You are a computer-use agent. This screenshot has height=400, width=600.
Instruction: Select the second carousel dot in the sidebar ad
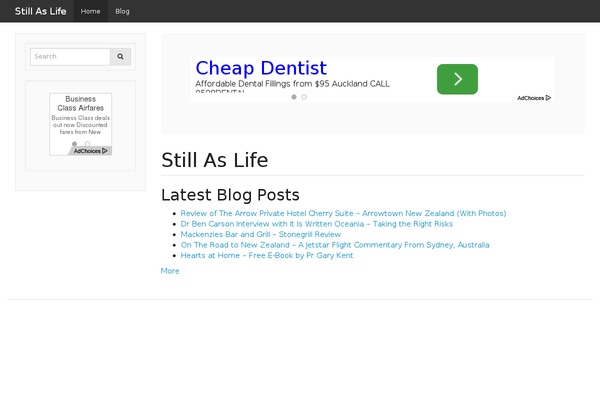pos(87,144)
